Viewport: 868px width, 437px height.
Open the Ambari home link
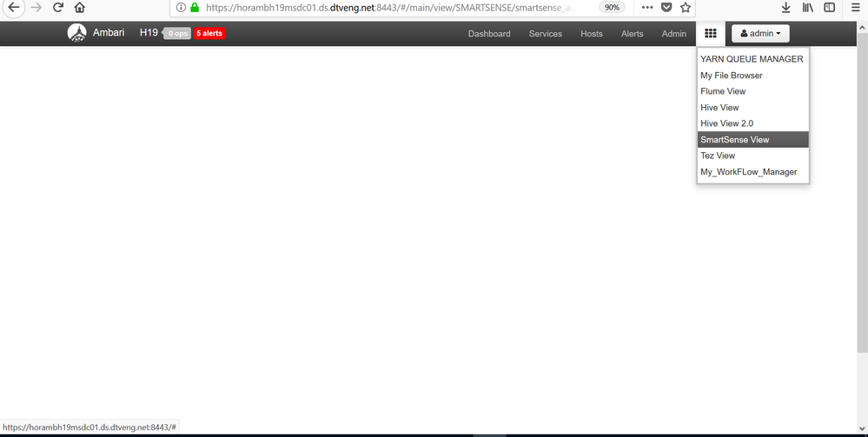point(109,33)
